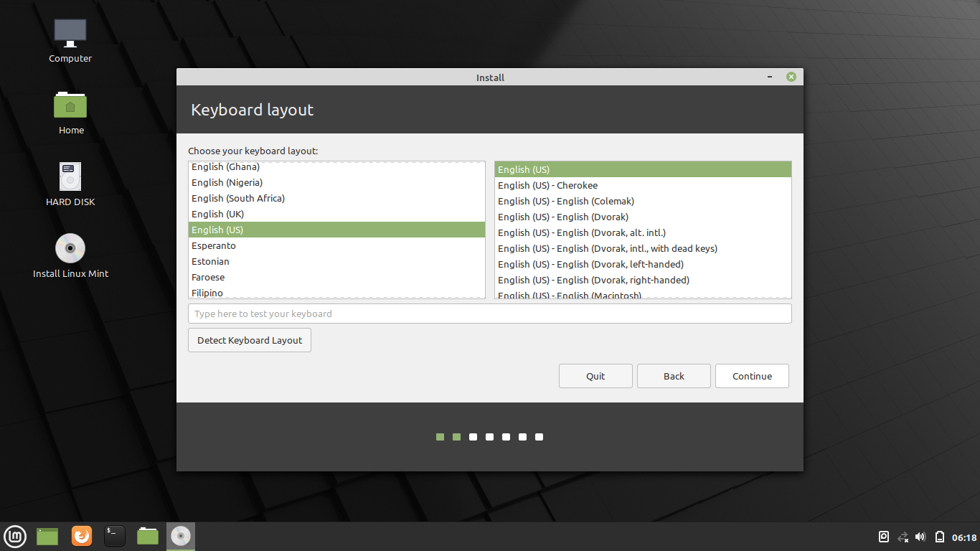Screen dimensions: 980x551
Task: Select English (US) - English (Dvorak) variant
Action: coord(643,217)
